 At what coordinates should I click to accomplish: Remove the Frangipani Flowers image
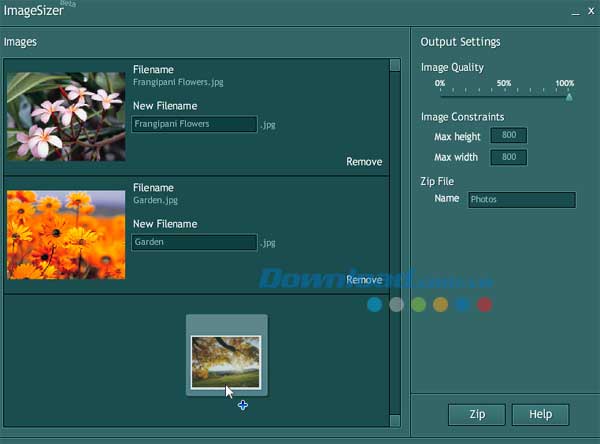(364, 162)
